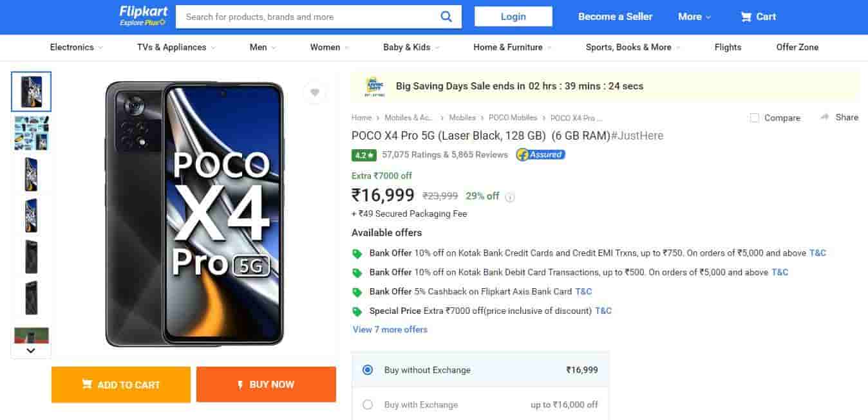This screenshot has width=868, height=420.
Task: Open price details info icon next to discount
Action: [509, 196]
